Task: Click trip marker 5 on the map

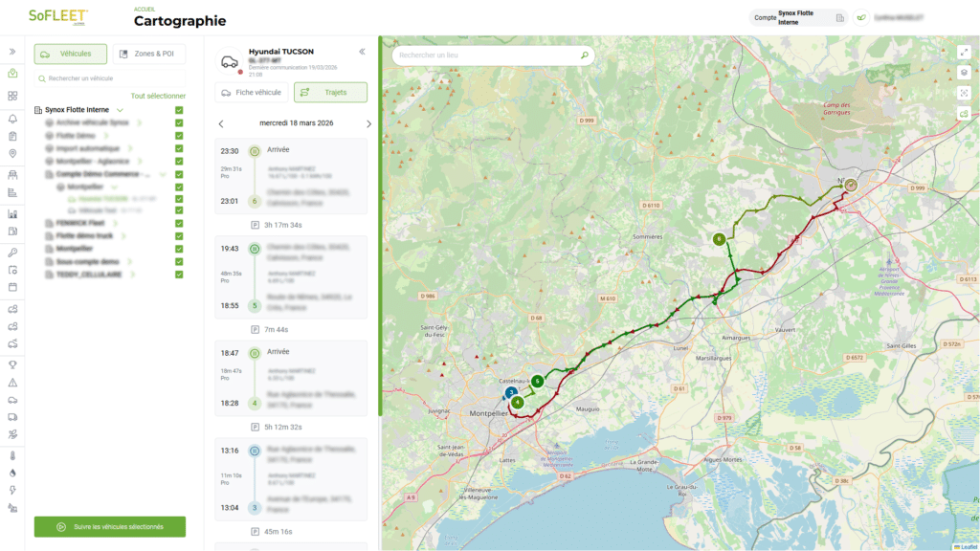Action: [x=537, y=381]
